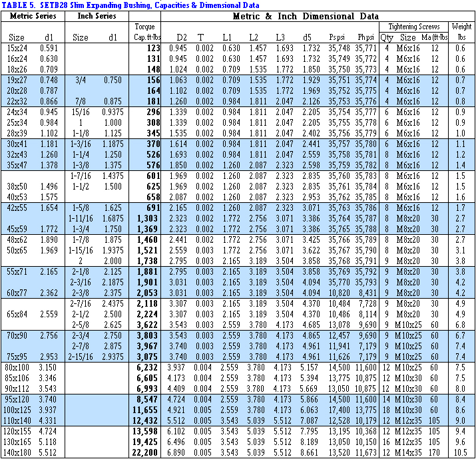The height and width of the screenshot is (459, 476).
Task: Select metric size cell '80x100'
Action: coord(17,367)
